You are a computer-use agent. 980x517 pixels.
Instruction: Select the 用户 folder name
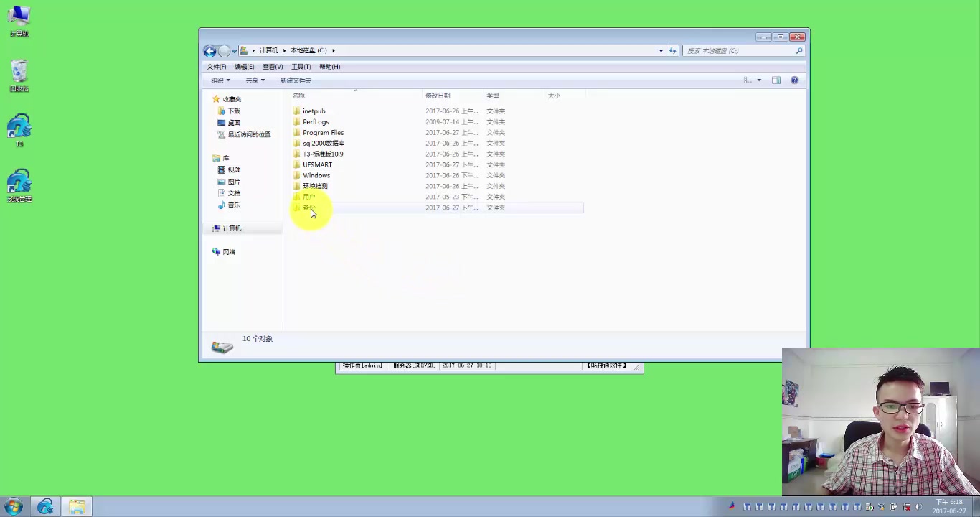pos(309,197)
